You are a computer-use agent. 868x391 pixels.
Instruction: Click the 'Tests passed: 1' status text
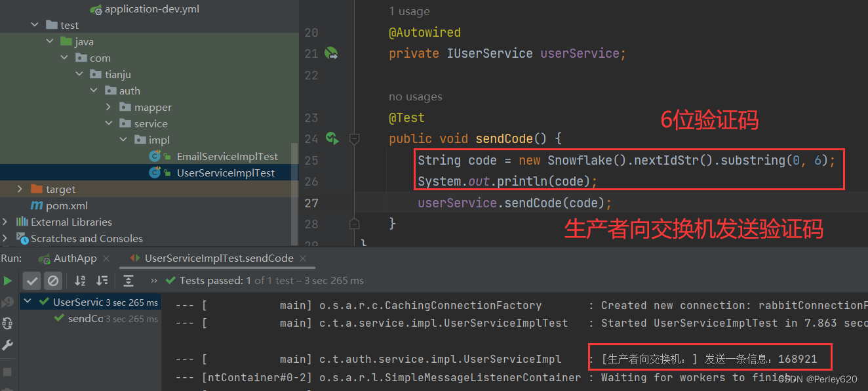click(216, 281)
